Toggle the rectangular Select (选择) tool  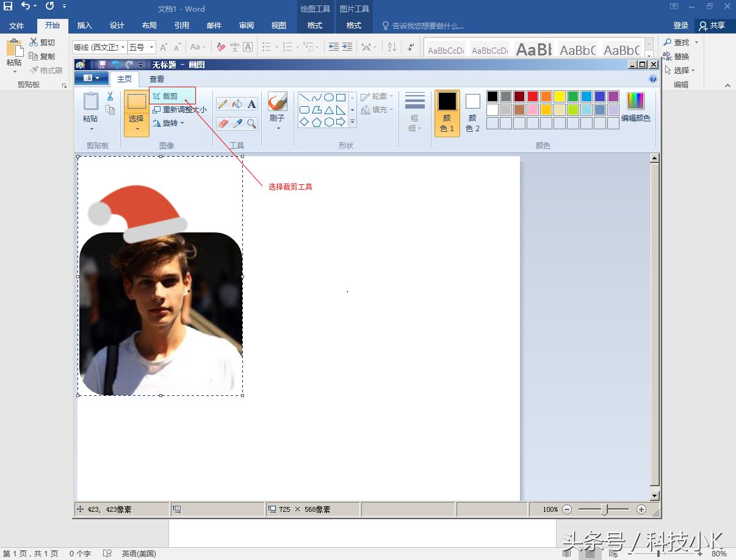(x=136, y=102)
